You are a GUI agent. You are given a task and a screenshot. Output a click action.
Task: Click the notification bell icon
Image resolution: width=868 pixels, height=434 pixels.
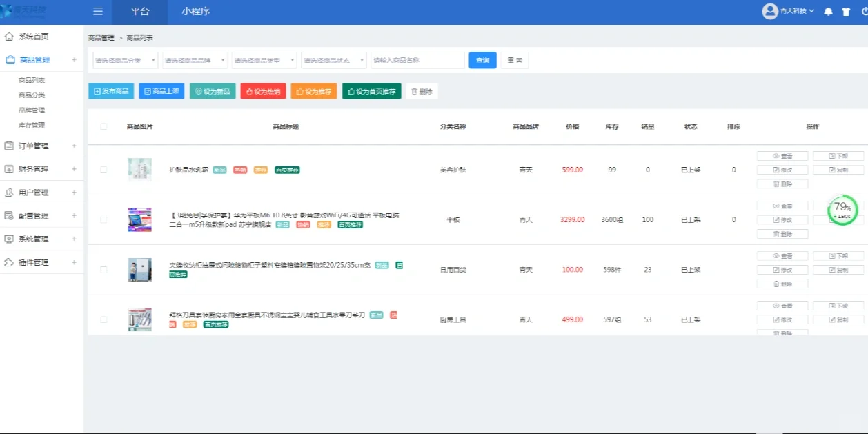(x=829, y=12)
